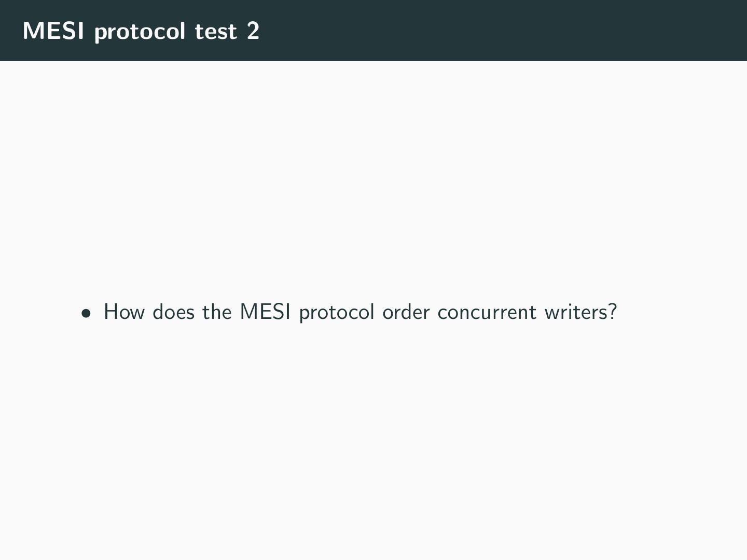This screenshot has width=747, height=560.
Task: Click the bullet point dot marker
Action: tap(86, 313)
